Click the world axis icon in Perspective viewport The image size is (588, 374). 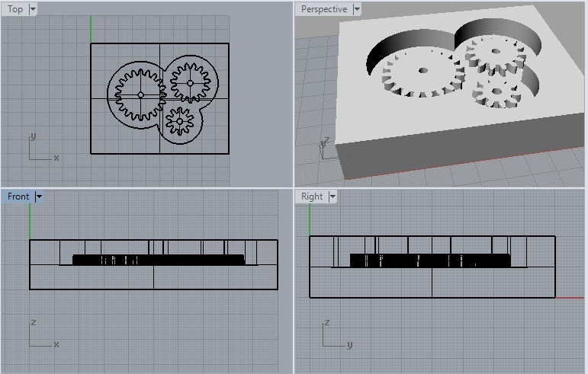tap(336, 149)
